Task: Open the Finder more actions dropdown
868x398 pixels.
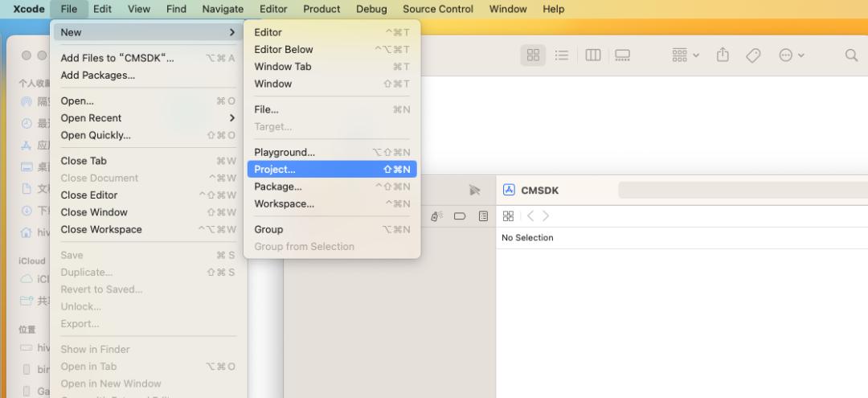Action: [792, 55]
